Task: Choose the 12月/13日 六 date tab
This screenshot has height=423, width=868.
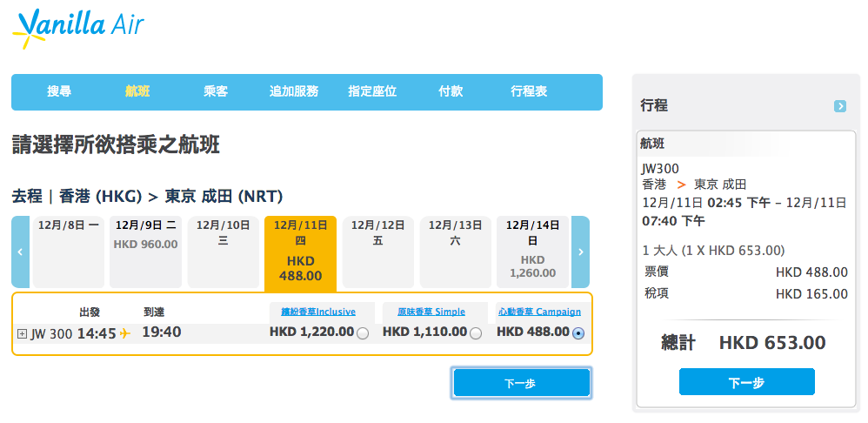Action: 456,252
